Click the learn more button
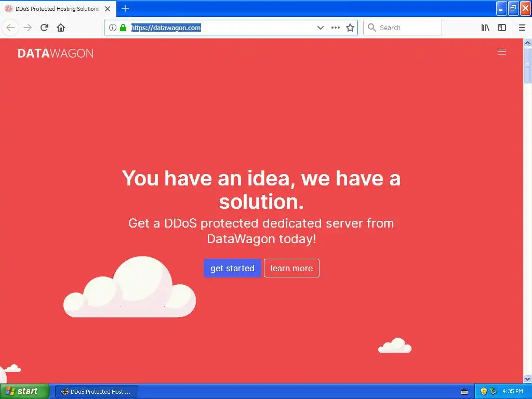Screen dimensions: 532x399 (x=291, y=268)
